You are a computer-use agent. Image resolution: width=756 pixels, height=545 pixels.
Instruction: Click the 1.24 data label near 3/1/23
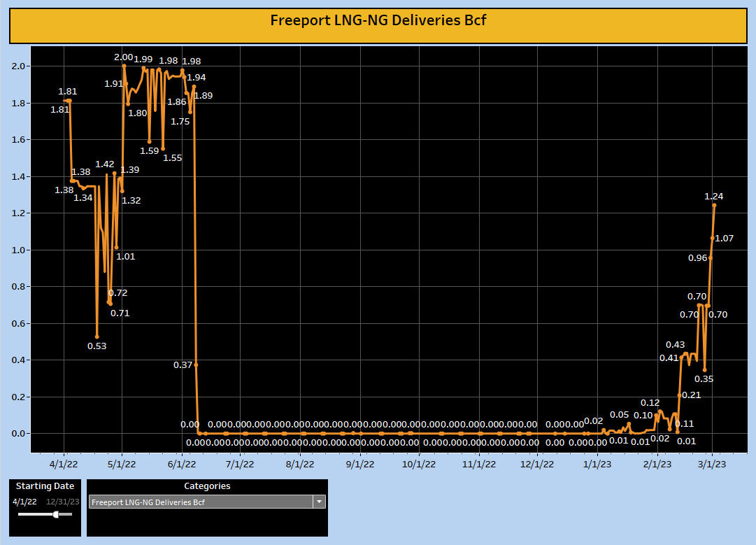coord(713,197)
